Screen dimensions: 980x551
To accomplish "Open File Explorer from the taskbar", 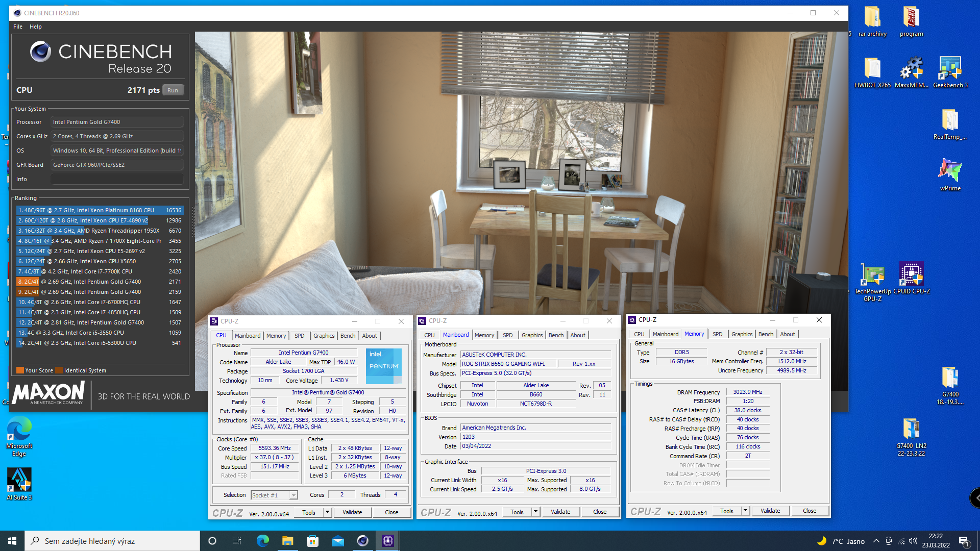I will (287, 541).
